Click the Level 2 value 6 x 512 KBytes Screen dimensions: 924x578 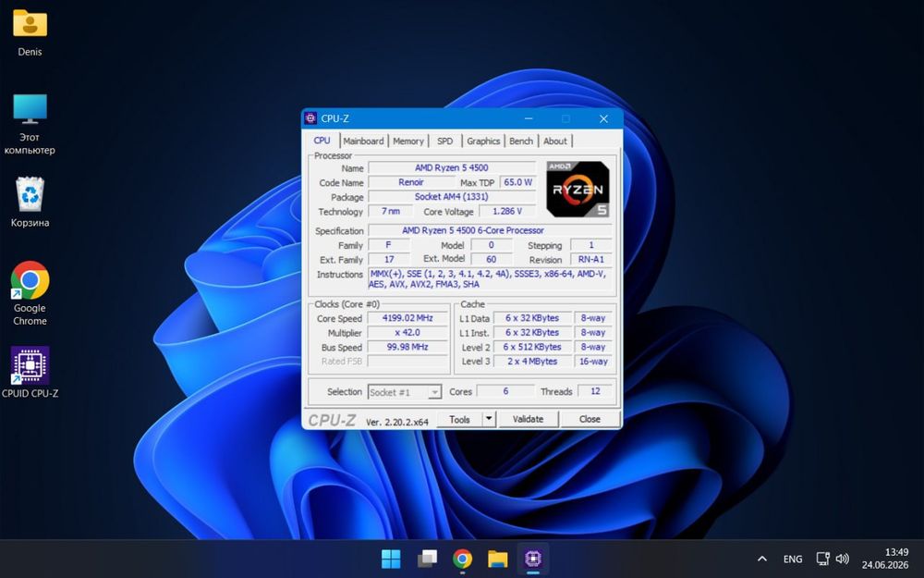point(532,347)
